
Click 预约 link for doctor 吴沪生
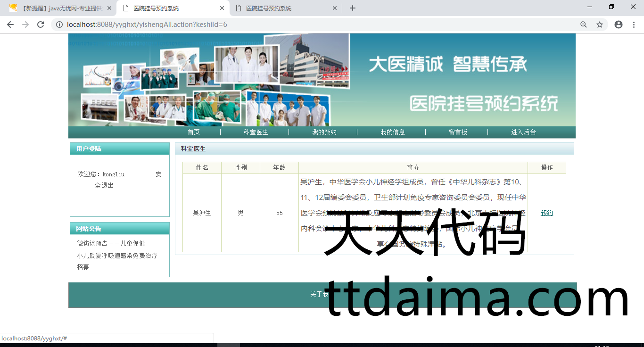pyautogui.click(x=547, y=213)
